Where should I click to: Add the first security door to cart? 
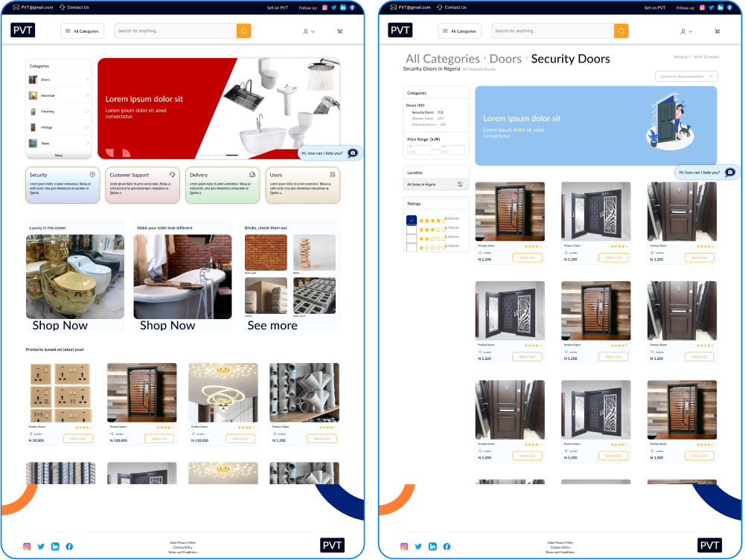[x=527, y=257]
